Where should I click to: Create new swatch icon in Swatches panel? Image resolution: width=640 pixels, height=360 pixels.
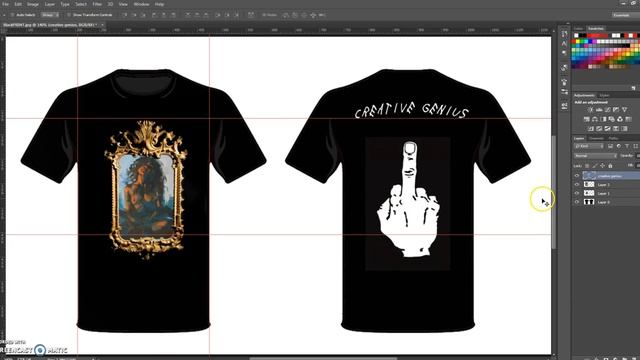pos(633,88)
